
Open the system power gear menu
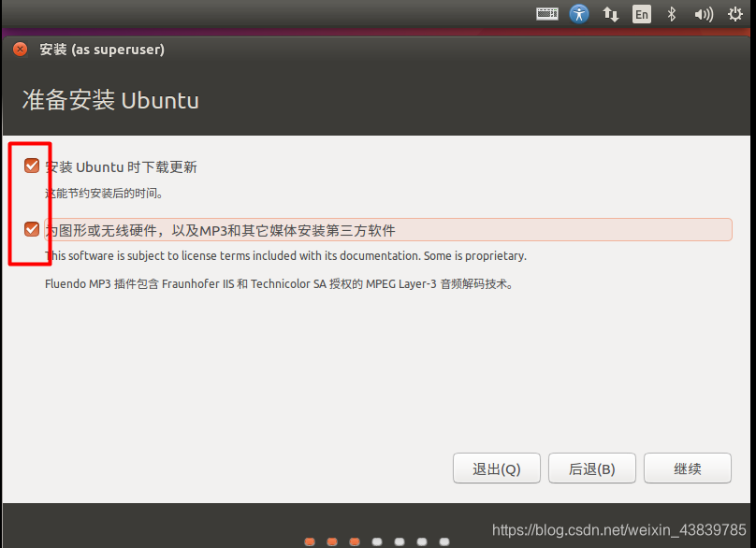tap(734, 14)
